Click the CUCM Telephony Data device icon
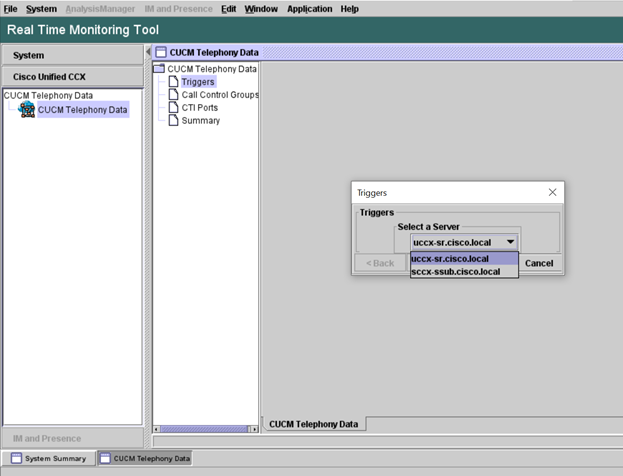Screen dimensions: 623x476 (x=27, y=110)
